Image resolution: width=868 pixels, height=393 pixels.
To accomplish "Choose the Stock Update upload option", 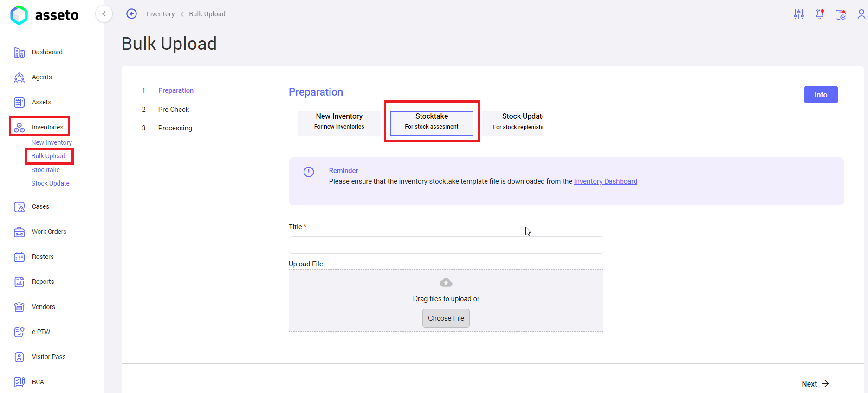I will point(513,121).
